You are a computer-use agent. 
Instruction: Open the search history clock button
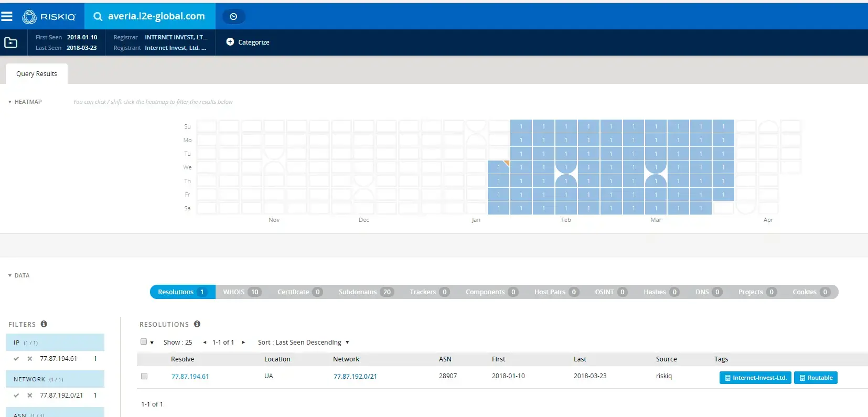coord(233,16)
